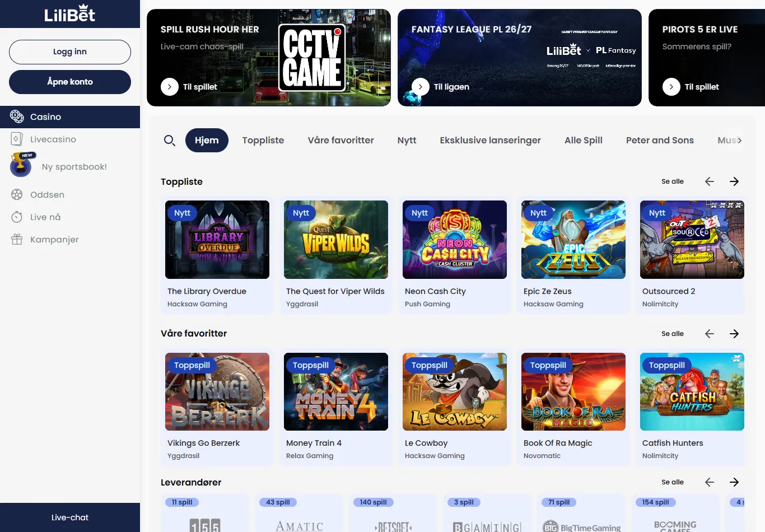Open Kampanjer in the sidebar

[70, 240]
